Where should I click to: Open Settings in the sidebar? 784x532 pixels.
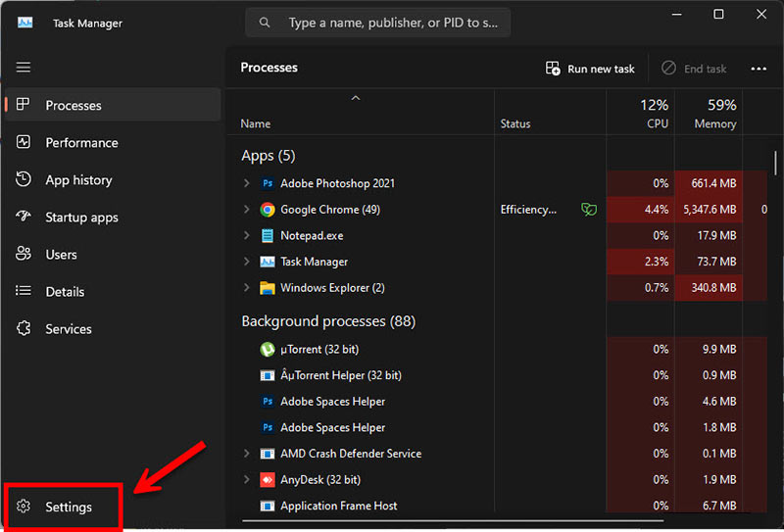pos(64,507)
